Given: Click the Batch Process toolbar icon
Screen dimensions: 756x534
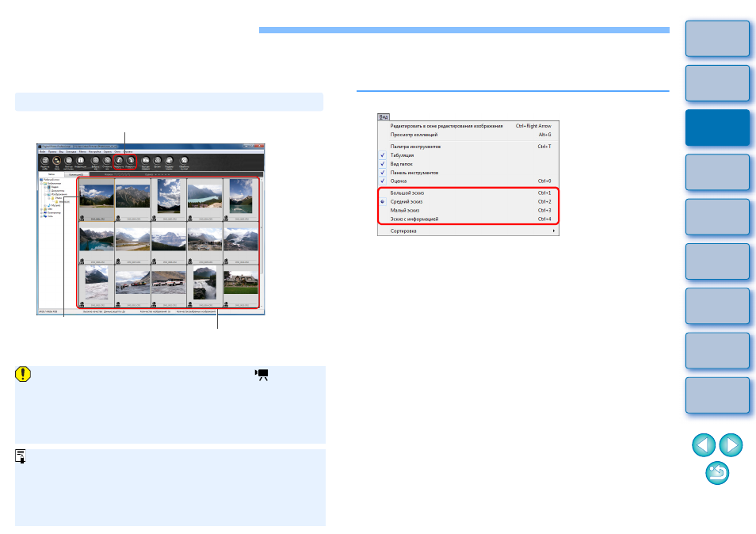Looking at the screenshot, I should coord(184,161).
